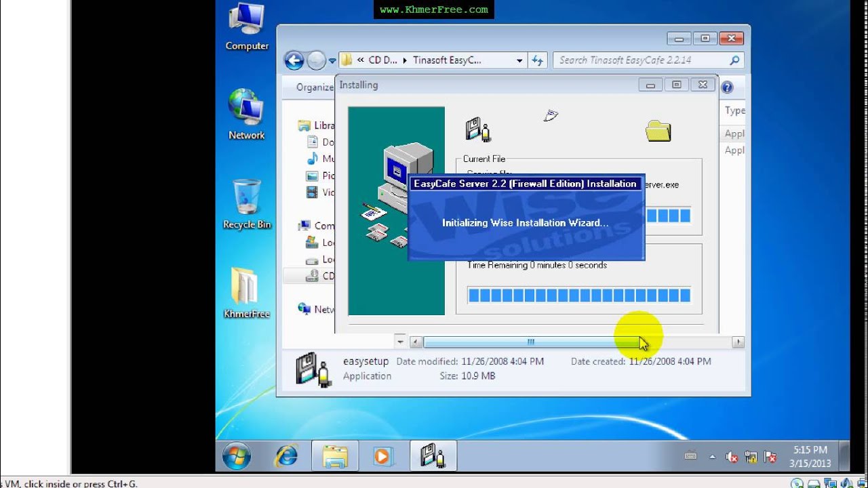Click the CD D... address breadcrumb
This screenshot has width=868, height=488.
[x=382, y=60]
